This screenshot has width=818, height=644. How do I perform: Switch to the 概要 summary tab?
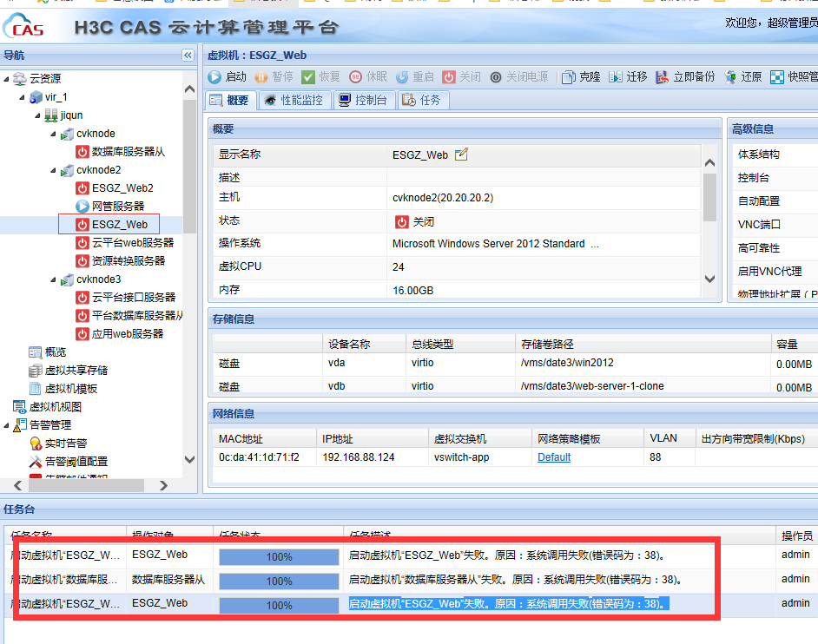[x=230, y=100]
